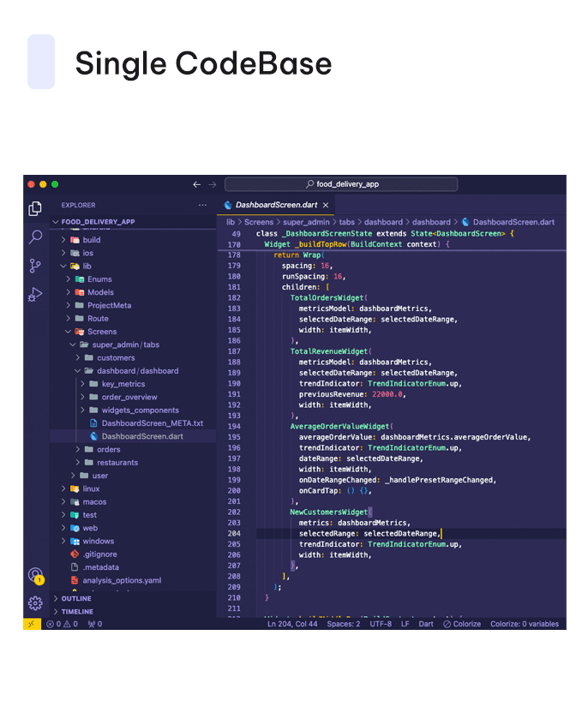Click the remote window indicator in status bar

coord(32,624)
